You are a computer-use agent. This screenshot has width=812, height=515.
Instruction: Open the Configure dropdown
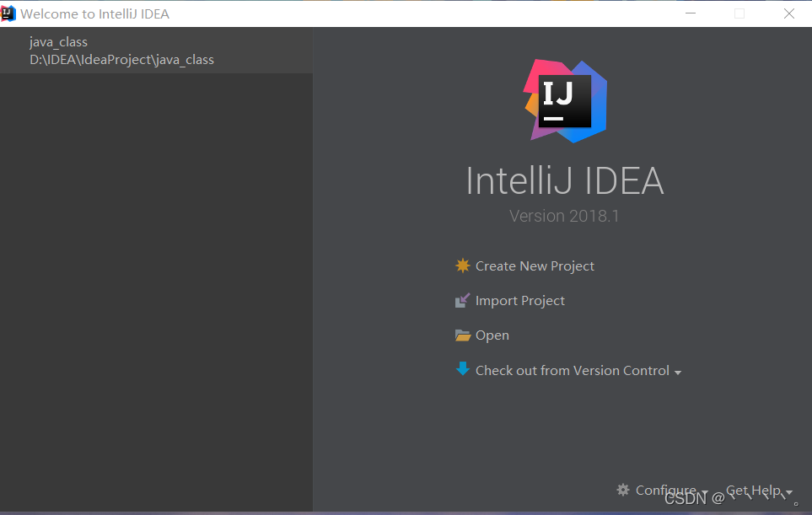[671, 491]
